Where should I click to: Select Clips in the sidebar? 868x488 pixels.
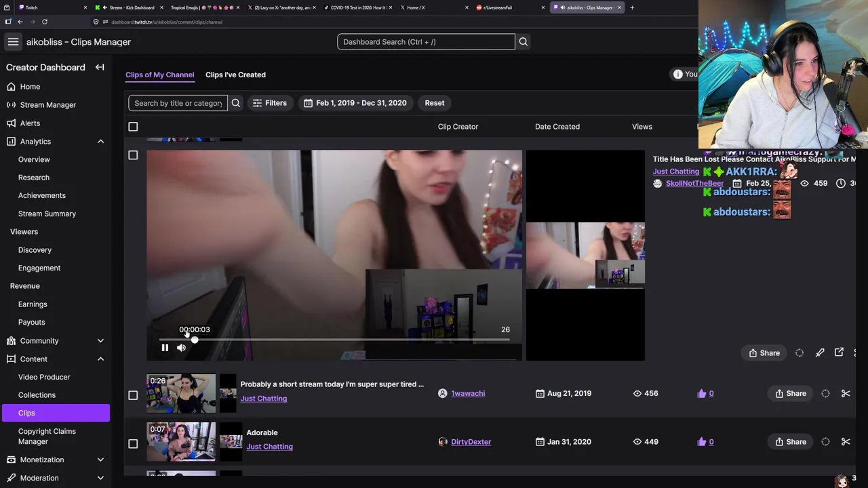coord(55,413)
